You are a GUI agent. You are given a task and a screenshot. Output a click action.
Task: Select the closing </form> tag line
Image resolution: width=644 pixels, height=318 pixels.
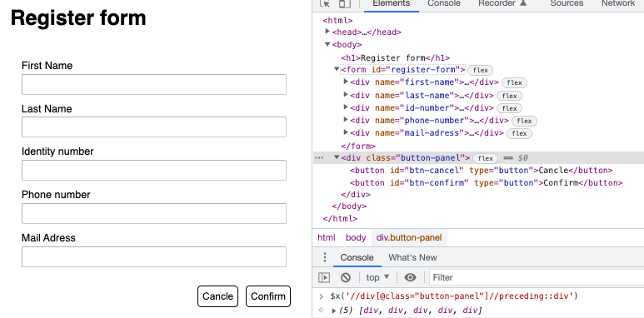pyautogui.click(x=358, y=146)
